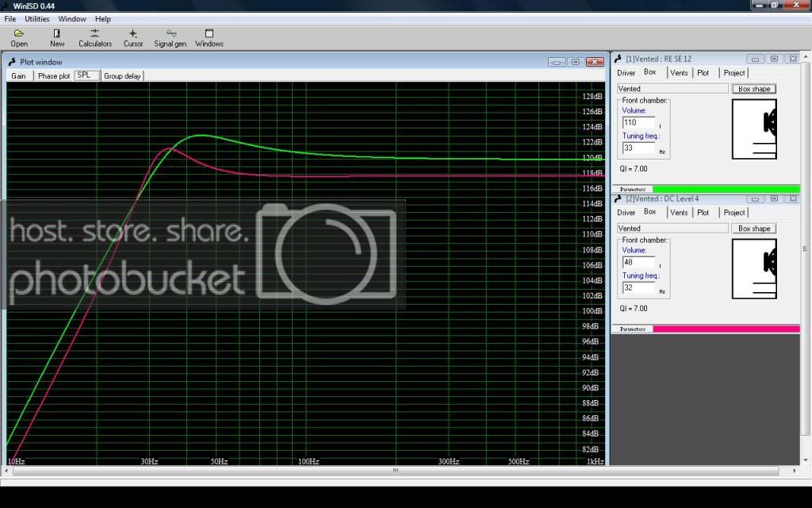The height and width of the screenshot is (508, 812).
Task: Open Driver tab in RE SE 12 window
Action: point(626,73)
